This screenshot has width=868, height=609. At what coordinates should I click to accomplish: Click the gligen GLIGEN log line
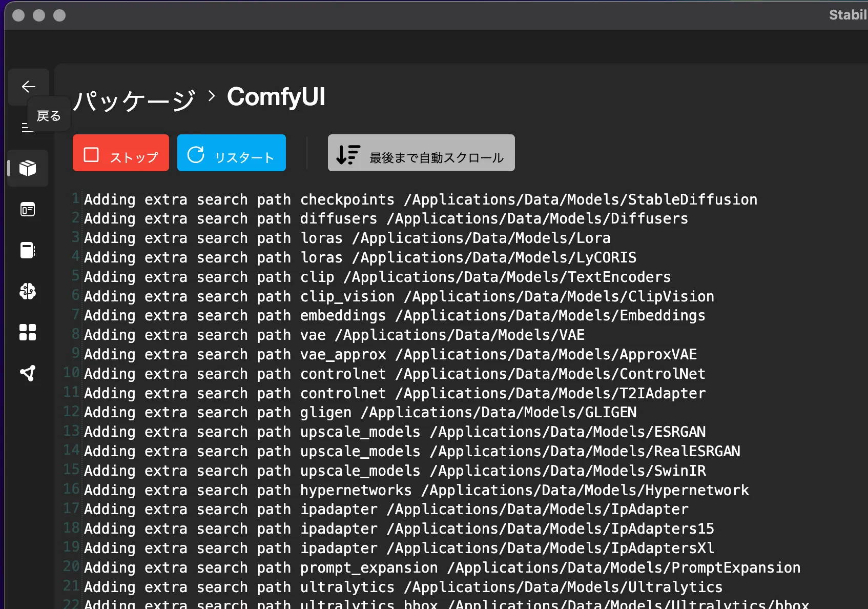[360, 413]
